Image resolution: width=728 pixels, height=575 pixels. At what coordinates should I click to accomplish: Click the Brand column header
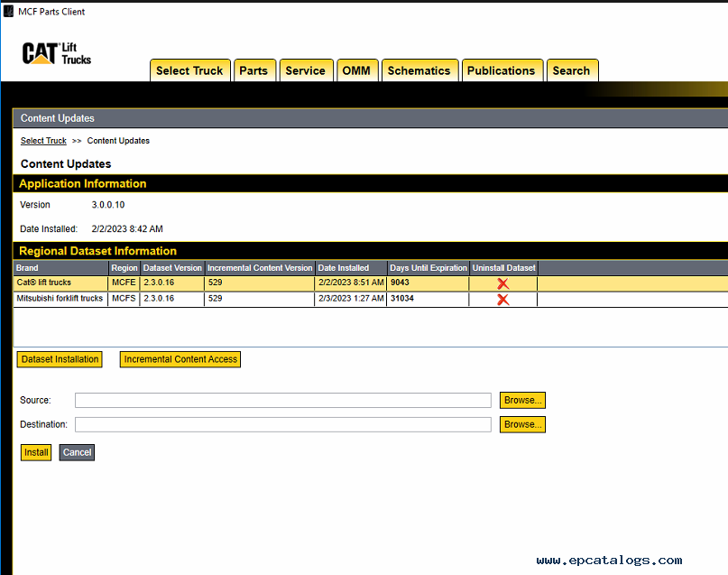click(60, 268)
